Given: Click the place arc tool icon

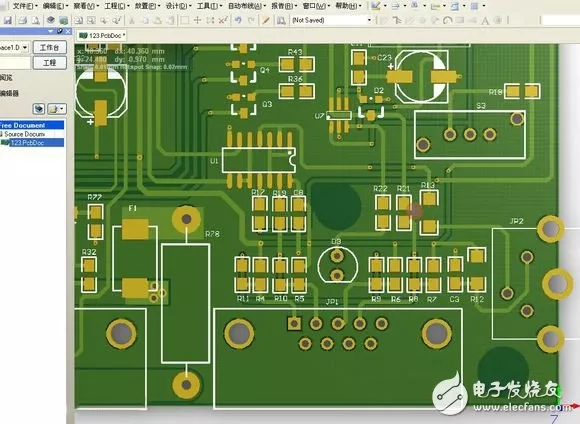Looking at the screenshot, I should [x=448, y=20].
